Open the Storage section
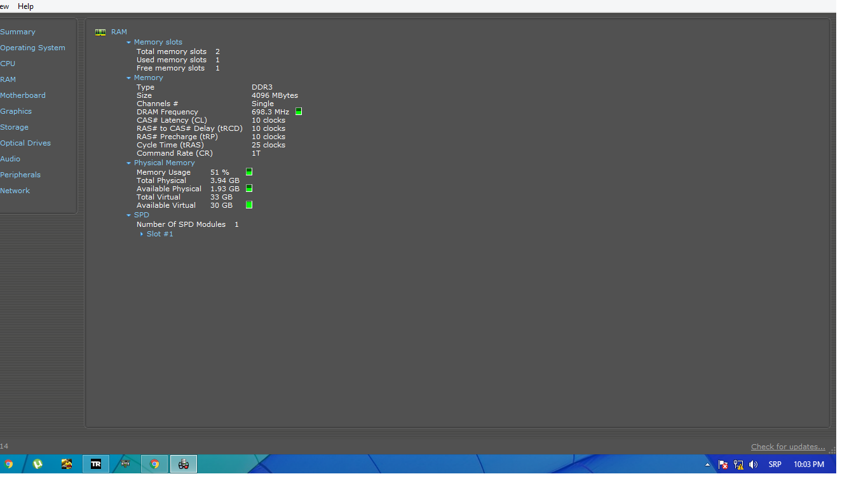Viewport: 868px width, 488px height. point(14,127)
